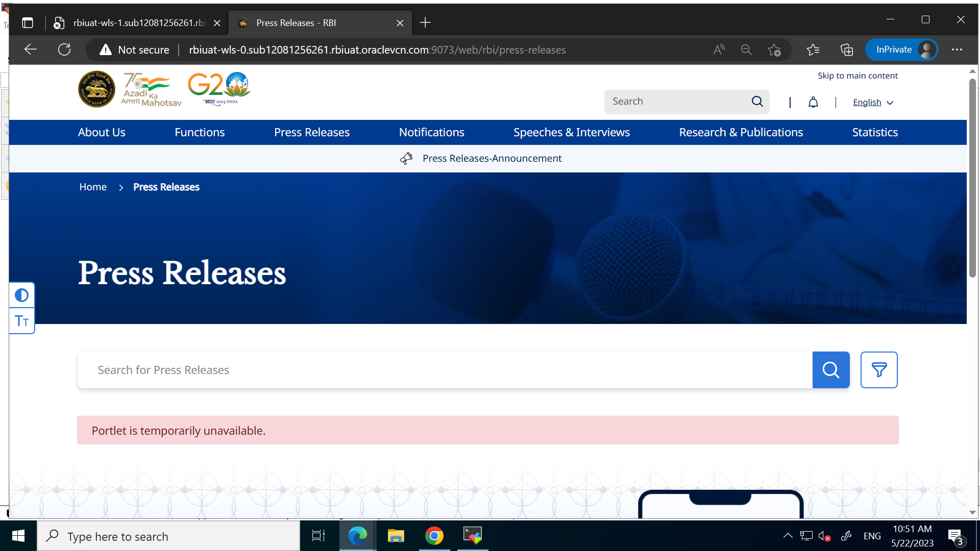Click the notification bell icon

813,103
